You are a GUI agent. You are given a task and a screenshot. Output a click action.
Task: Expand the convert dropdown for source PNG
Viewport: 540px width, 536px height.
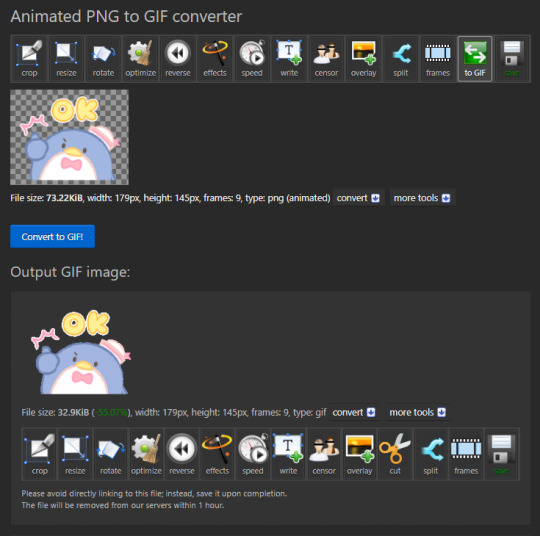[358, 198]
